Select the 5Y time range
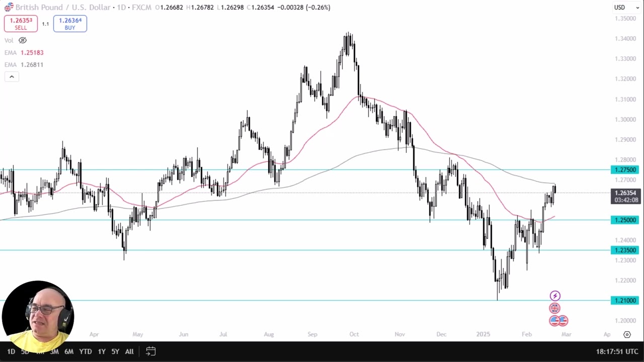 [115, 351]
